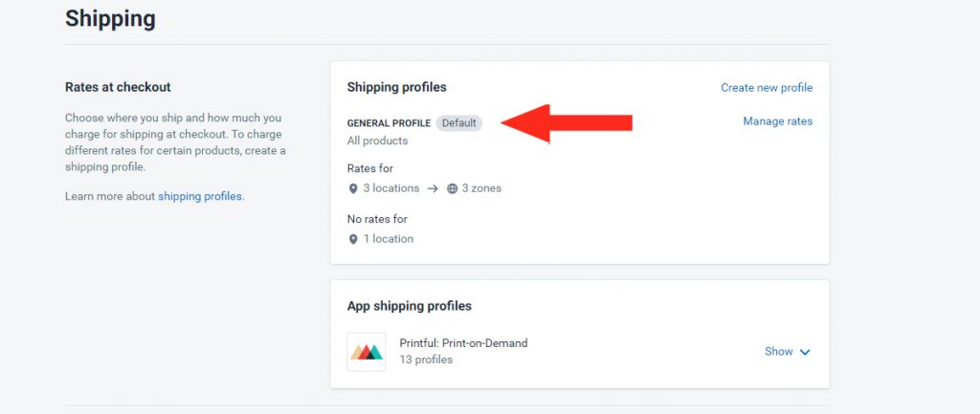Image resolution: width=980 pixels, height=414 pixels.
Task: Follow the shipping profiles help link
Action: (x=200, y=196)
